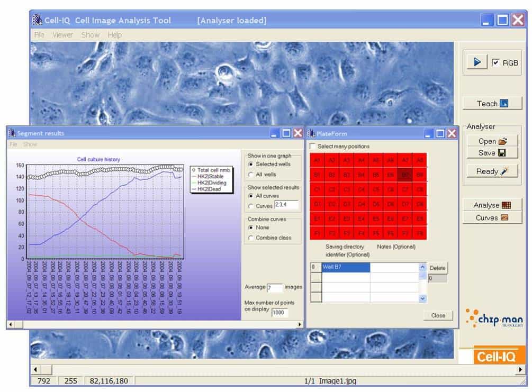The image size is (532, 392).
Task: Open the Viewer menu
Action: (62, 35)
